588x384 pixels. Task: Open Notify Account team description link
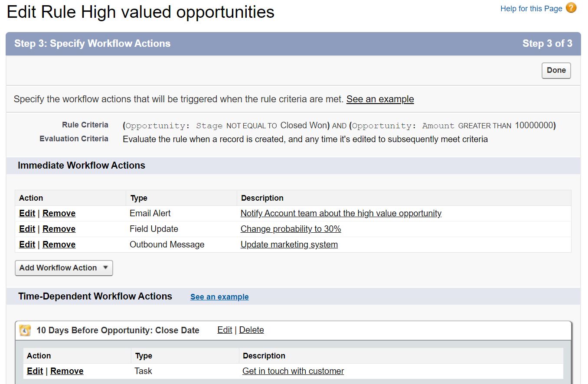(x=341, y=213)
